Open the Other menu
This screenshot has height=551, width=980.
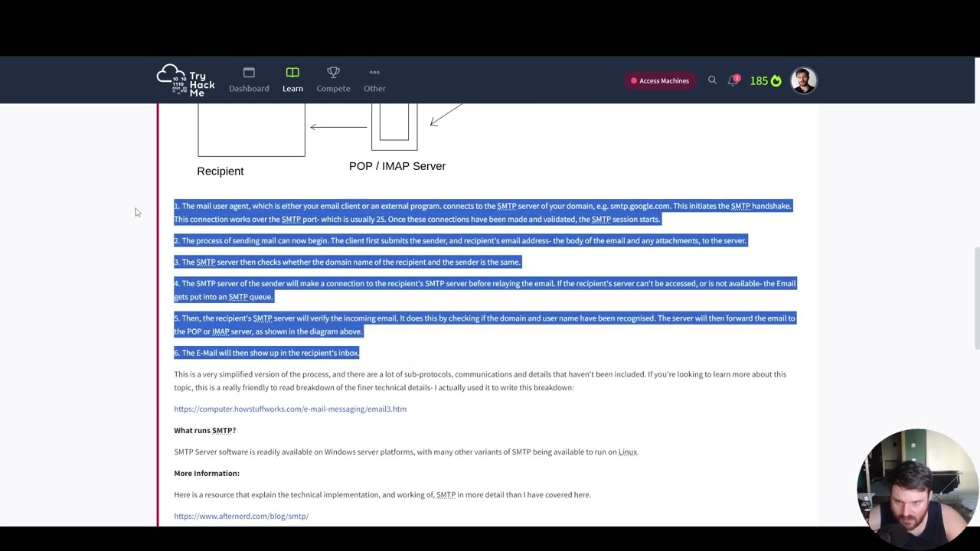tap(374, 80)
